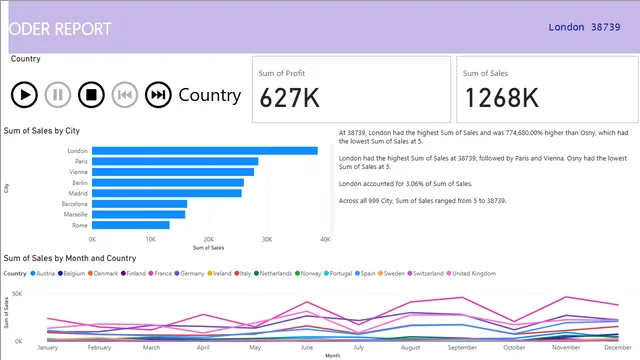Image resolution: width=640 pixels, height=360 pixels.
Task: Filter line chart by Norway legend dot
Action: click(298, 273)
